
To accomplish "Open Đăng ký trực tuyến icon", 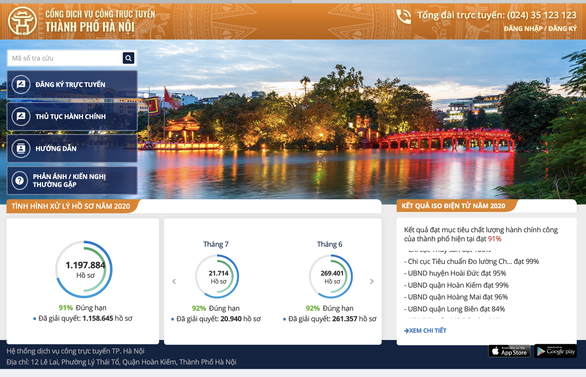I will coord(21,84).
